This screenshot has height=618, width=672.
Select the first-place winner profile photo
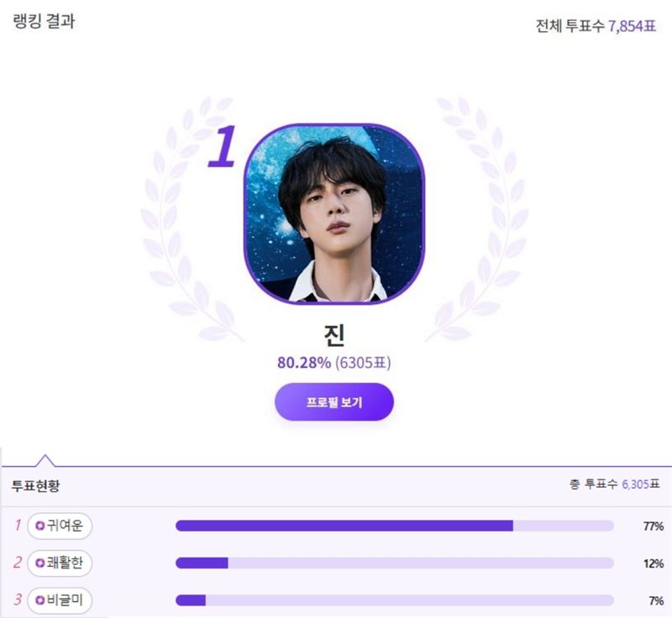coord(334,214)
